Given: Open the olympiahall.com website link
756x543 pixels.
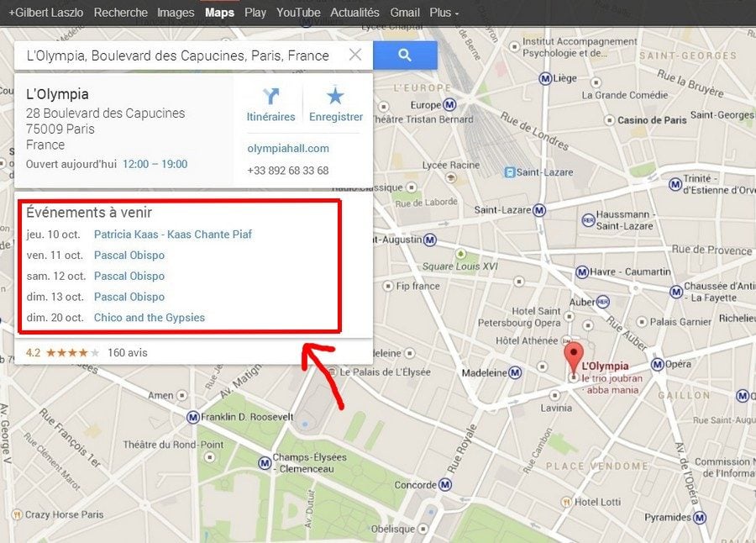Looking at the screenshot, I should [x=288, y=148].
